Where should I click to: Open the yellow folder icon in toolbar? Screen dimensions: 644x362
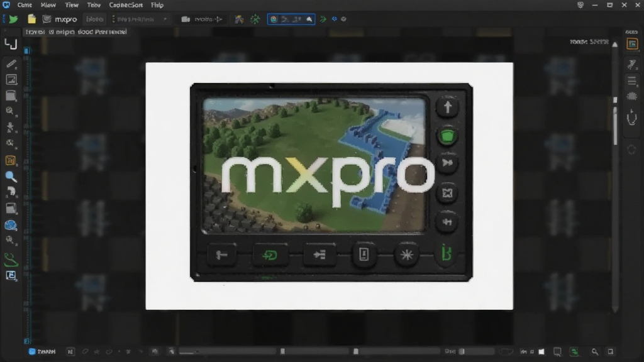(x=31, y=19)
